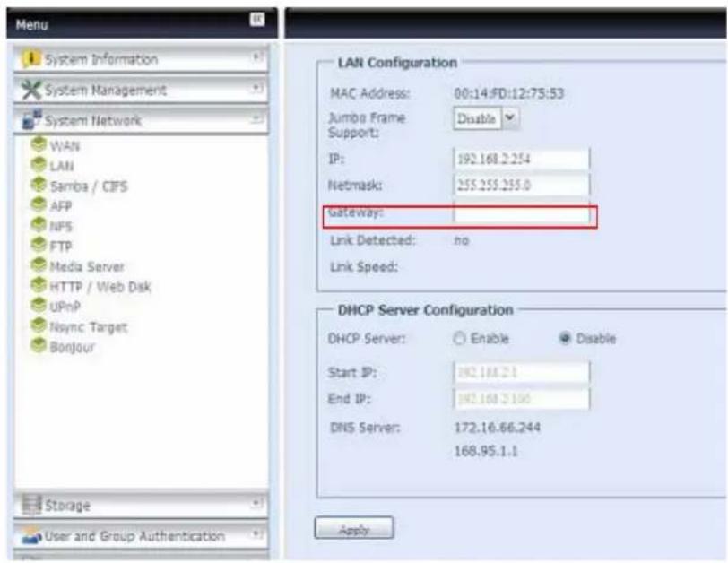Click the System Information menu header

141,58
